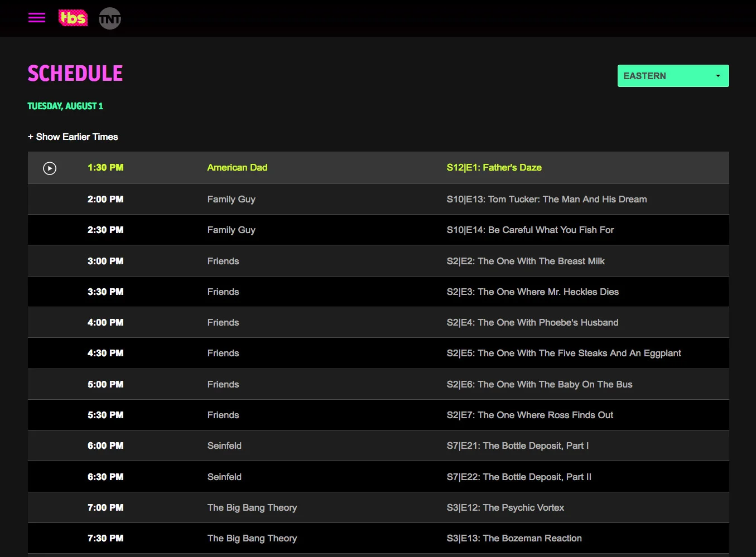Open S7|E22: The Bottle Deposit, Part II

point(519,477)
